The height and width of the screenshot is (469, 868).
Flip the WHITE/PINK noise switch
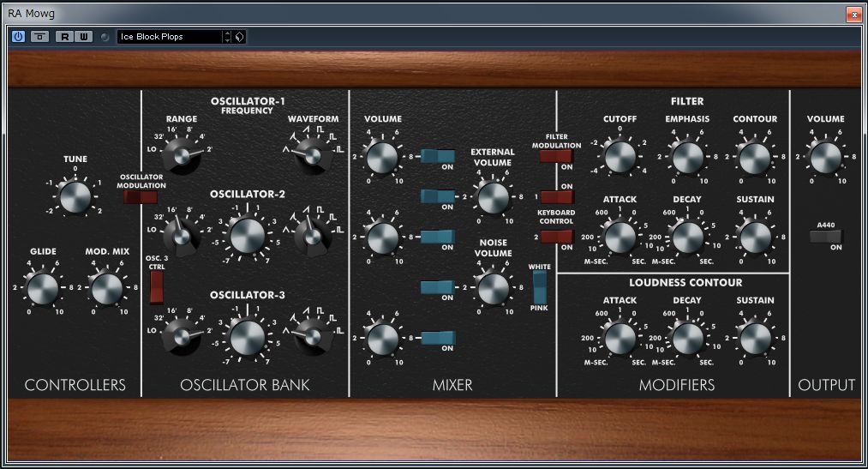click(x=539, y=287)
